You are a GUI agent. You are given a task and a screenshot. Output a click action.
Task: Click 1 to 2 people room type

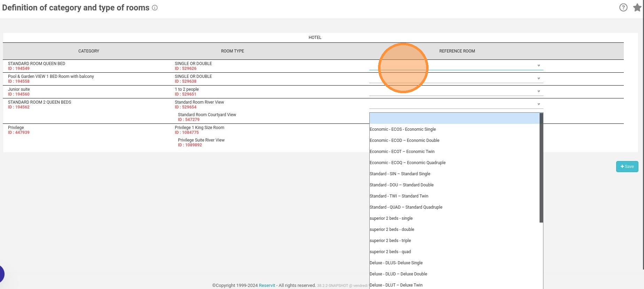(187, 89)
